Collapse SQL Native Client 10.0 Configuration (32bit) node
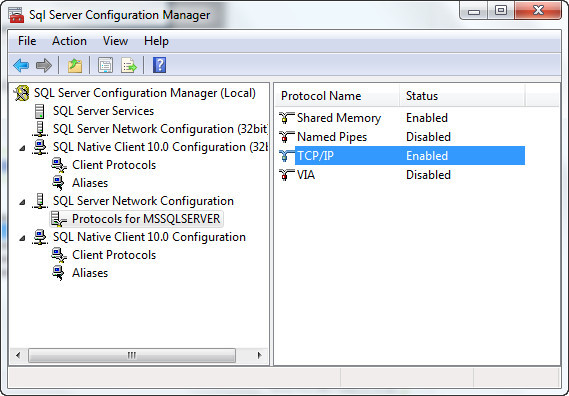Screen dimensions: 569x396 pyautogui.click(x=22, y=148)
